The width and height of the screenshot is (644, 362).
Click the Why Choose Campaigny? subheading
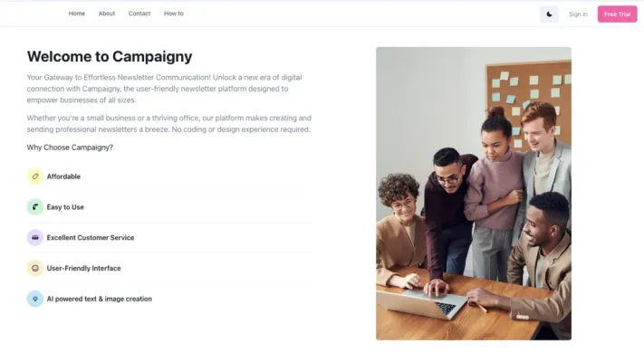[70, 148]
